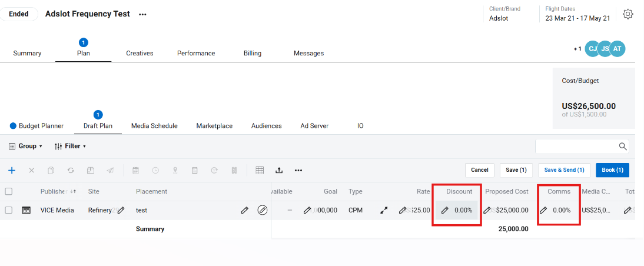The width and height of the screenshot is (644, 266).
Task: Open the settings gear icon
Action: [x=628, y=14]
